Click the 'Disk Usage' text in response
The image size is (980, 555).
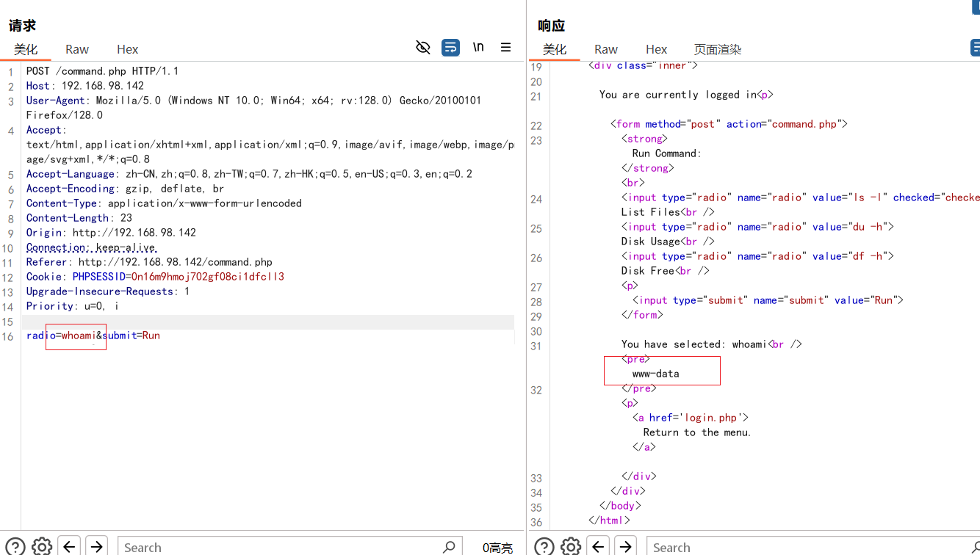(651, 242)
